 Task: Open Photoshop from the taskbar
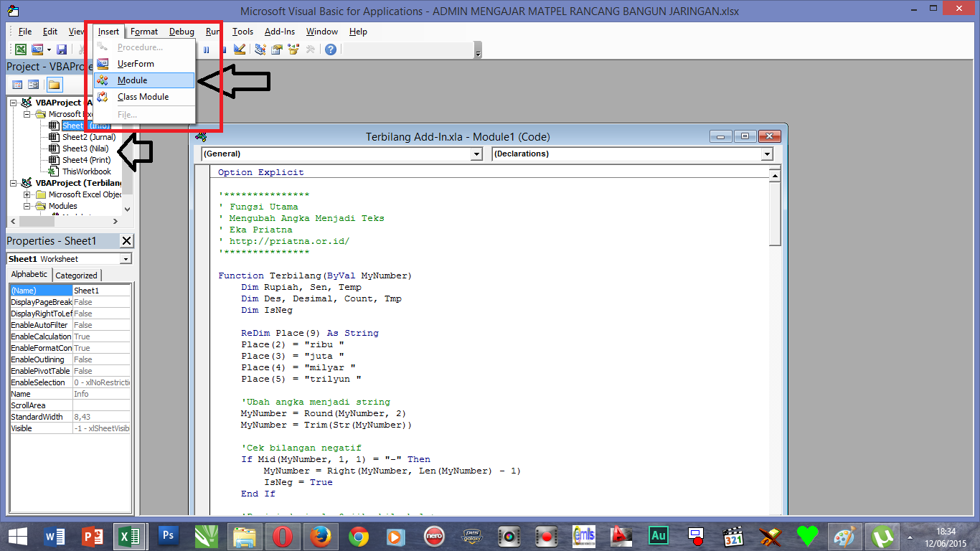tap(169, 536)
